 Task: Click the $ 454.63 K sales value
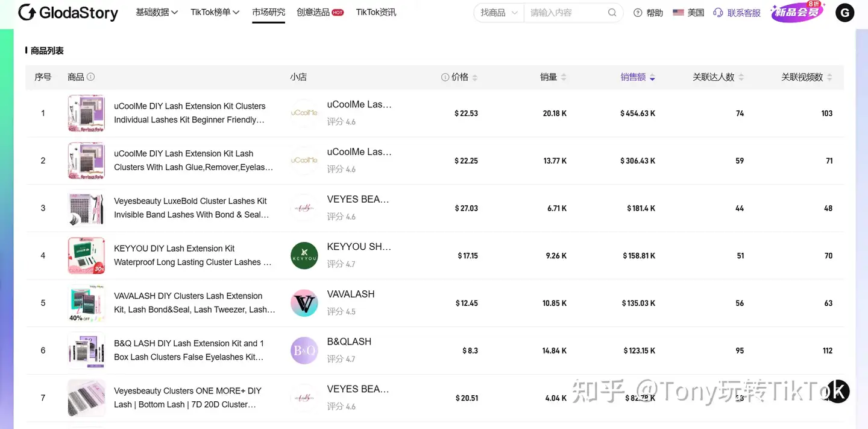638,113
